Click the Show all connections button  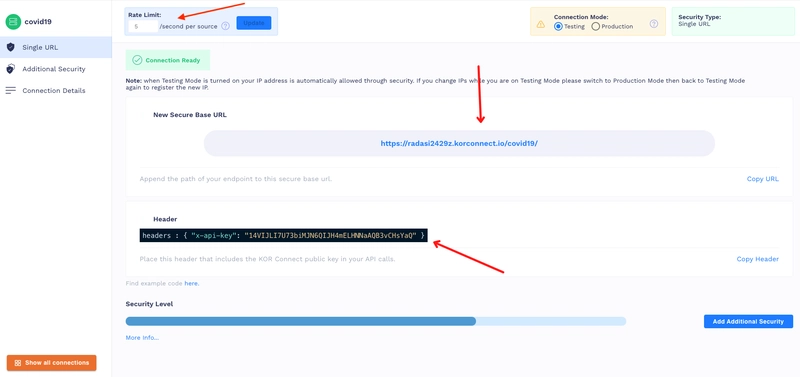[x=52, y=363]
